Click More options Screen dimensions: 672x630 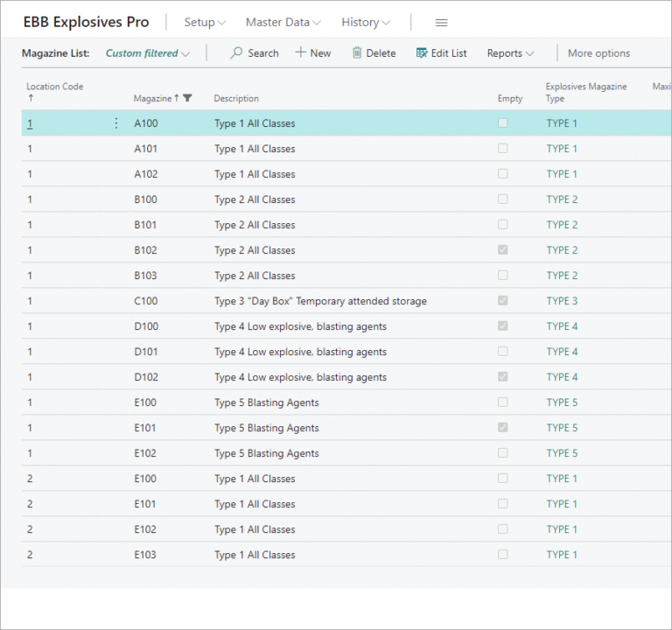598,53
